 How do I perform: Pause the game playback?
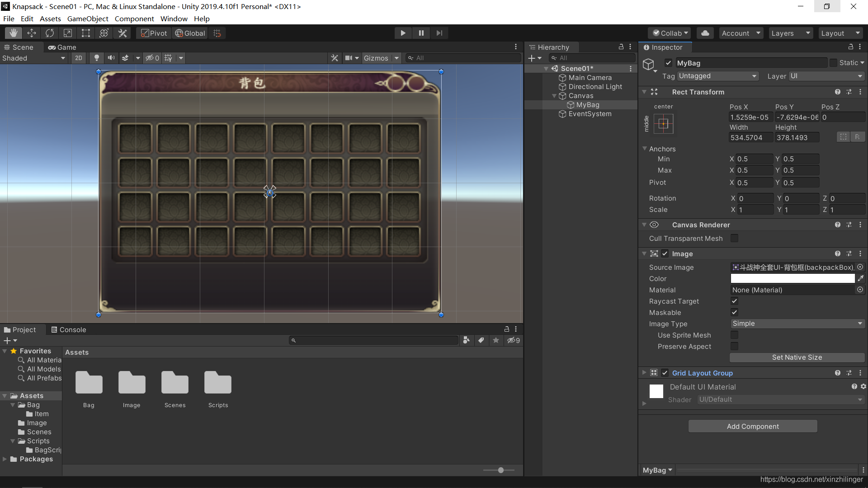421,33
